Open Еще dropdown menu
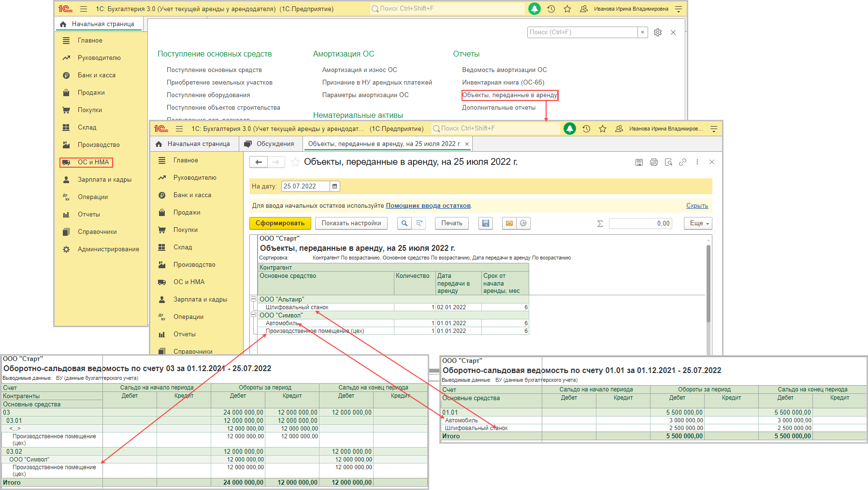This screenshot has height=490, width=868. 698,223
